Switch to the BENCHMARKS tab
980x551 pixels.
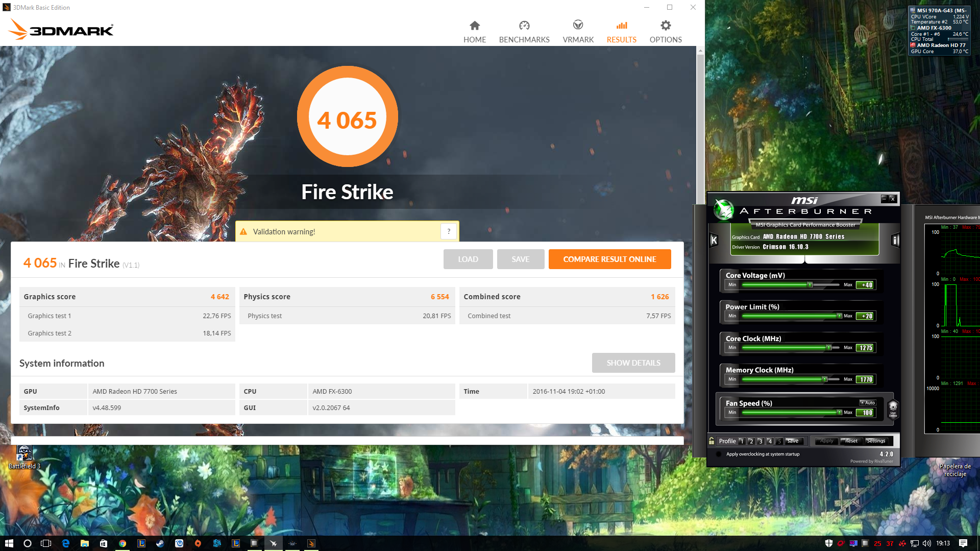point(524,32)
